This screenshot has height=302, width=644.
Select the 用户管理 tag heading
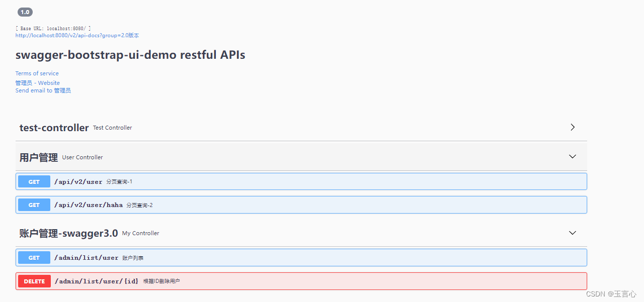39,157
